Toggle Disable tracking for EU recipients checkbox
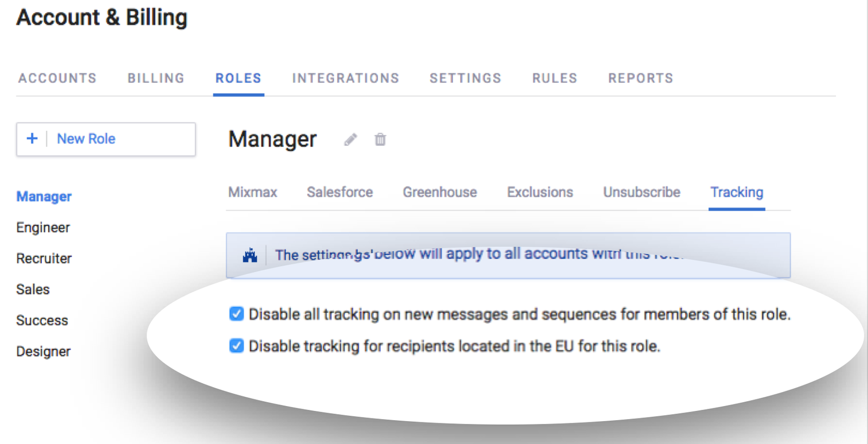Image resolution: width=868 pixels, height=444 pixels. [x=237, y=346]
